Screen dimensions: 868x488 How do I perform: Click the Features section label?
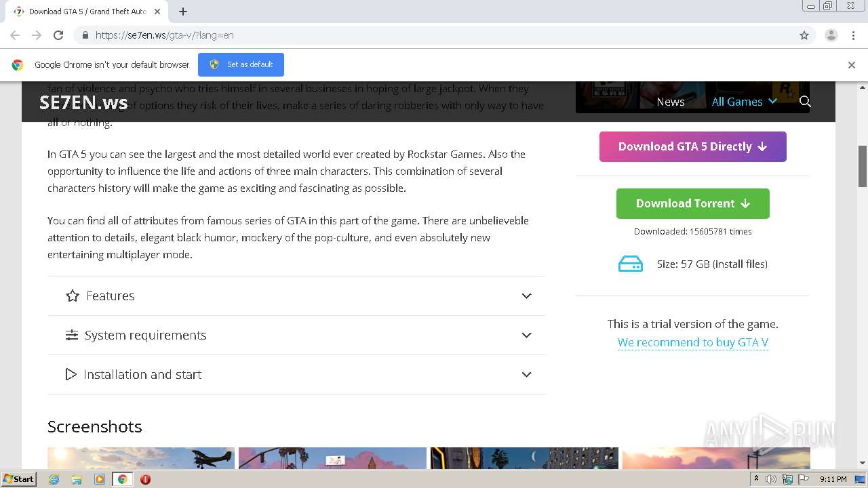111,296
